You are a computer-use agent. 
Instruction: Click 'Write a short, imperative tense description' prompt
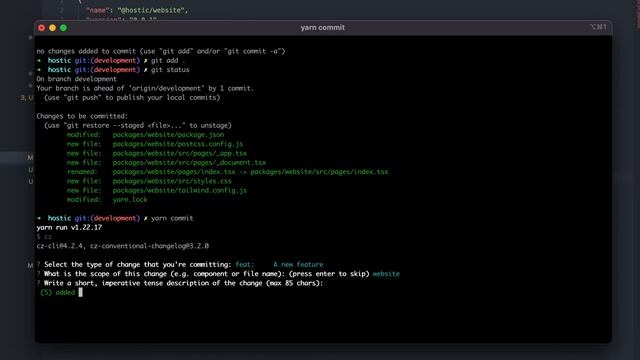tap(183, 283)
